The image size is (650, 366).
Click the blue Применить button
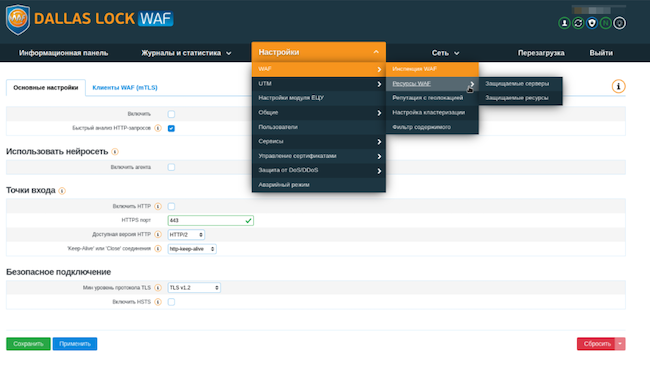point(75,344)
